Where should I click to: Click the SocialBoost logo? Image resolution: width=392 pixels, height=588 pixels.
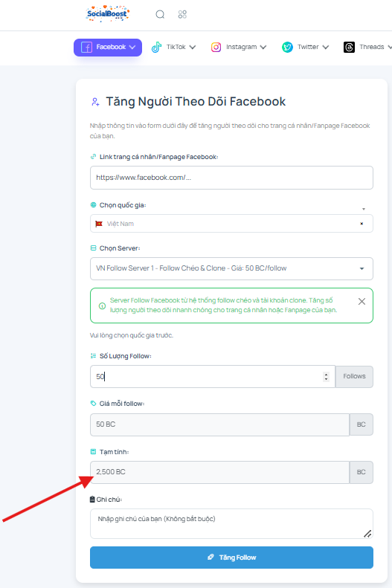(x=108, y=14)
